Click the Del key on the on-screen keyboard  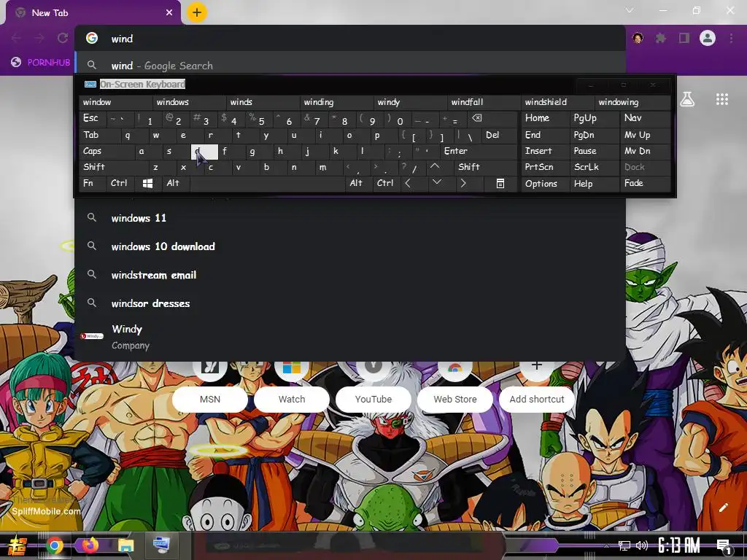[x=499, y=135]
